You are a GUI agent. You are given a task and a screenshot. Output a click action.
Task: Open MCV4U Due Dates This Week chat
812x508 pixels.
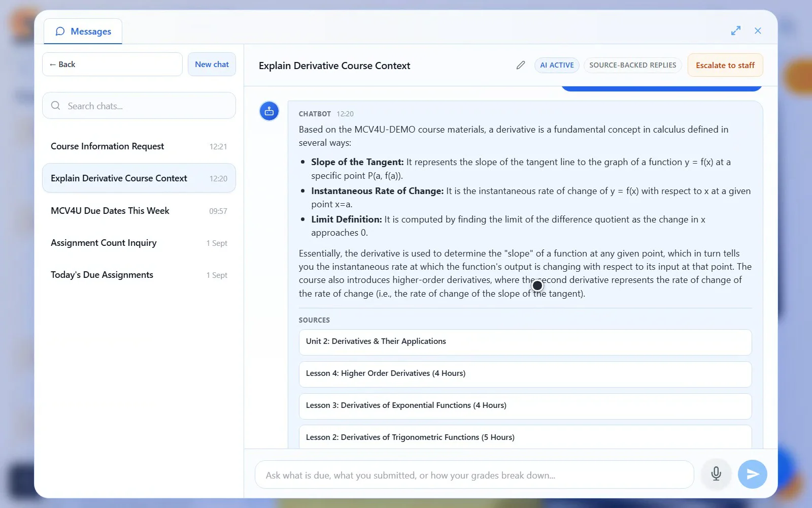click(x=139, y=211)
